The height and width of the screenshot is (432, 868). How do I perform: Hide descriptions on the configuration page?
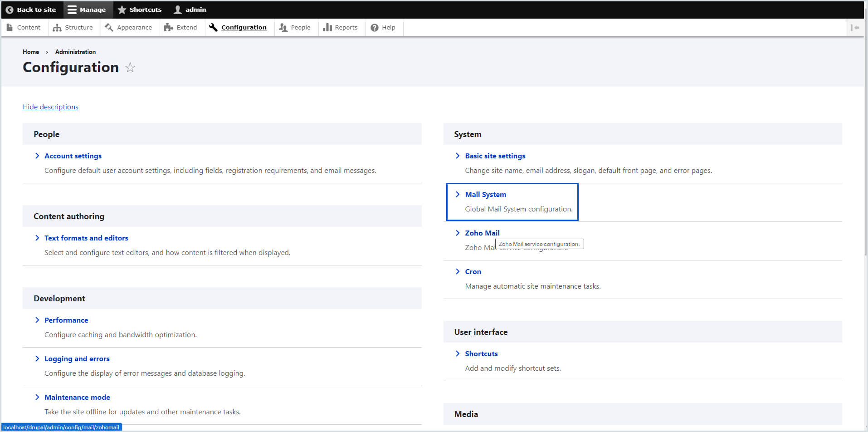tap(50, 107)
